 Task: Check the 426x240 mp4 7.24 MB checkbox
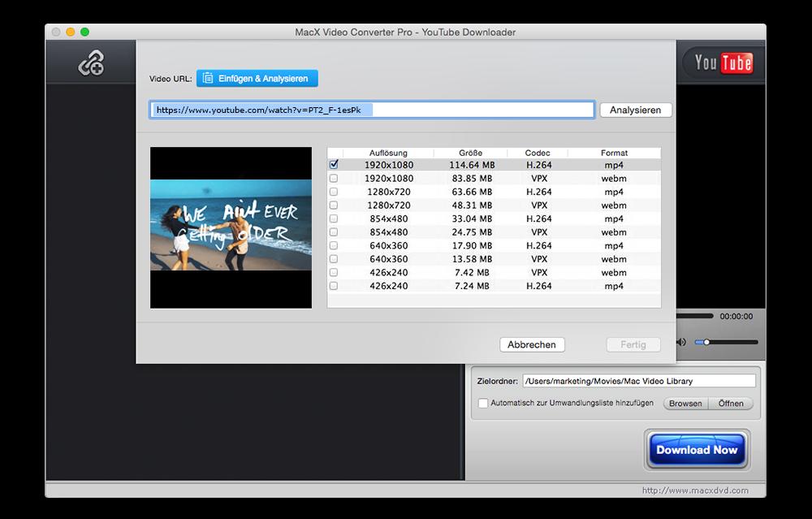point(334,286)
